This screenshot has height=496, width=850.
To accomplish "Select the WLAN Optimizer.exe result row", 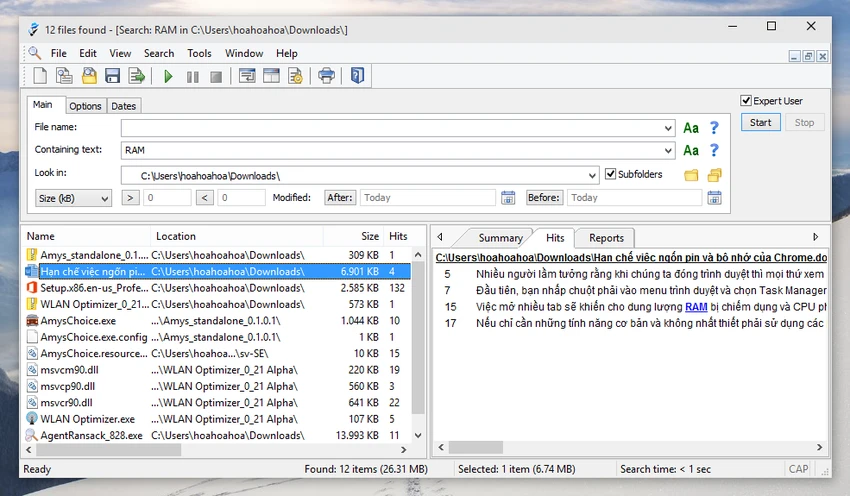I will pos(217,419).
